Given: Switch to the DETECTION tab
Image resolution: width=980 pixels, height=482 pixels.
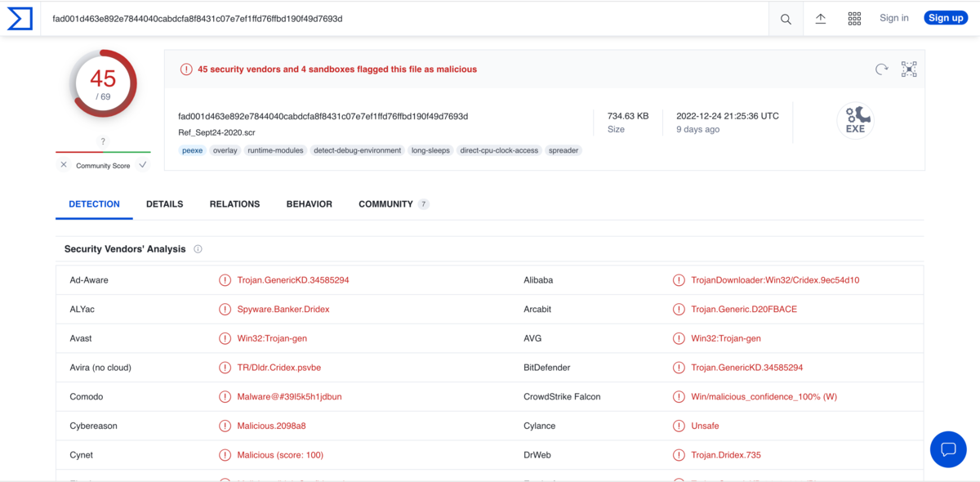Looking at the screenshot, I should point(94,204).
